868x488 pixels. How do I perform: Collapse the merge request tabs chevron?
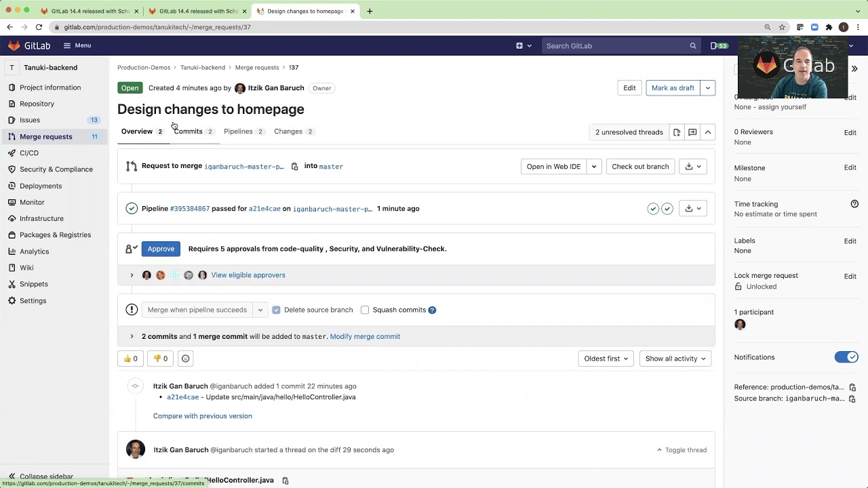pyautogui.click(x=707, y=132)
